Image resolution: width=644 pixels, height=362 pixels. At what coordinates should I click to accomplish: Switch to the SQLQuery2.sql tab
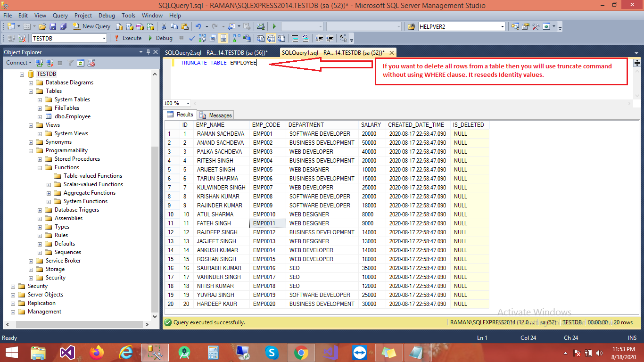click(x=217, y=52)
